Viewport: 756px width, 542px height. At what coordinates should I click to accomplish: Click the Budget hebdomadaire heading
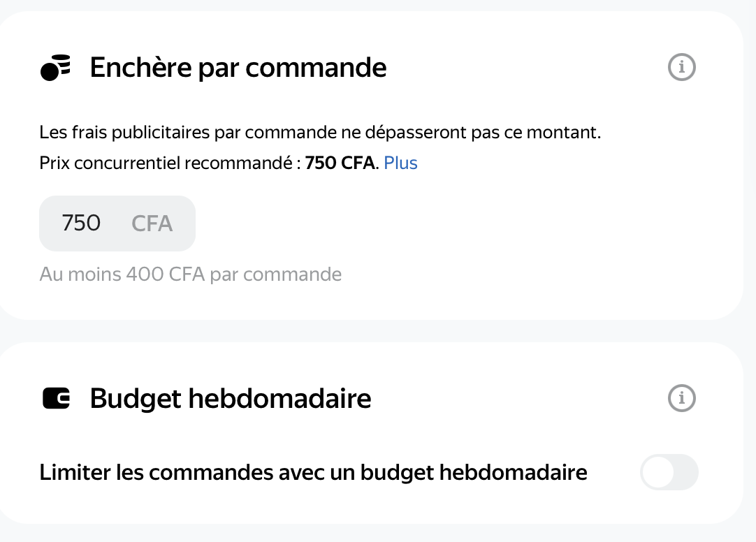[x=231, y=398]
